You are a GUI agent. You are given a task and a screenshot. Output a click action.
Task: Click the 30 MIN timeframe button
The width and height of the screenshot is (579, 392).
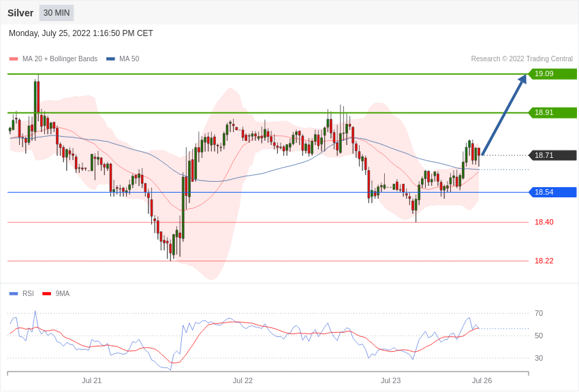point(57,13)
